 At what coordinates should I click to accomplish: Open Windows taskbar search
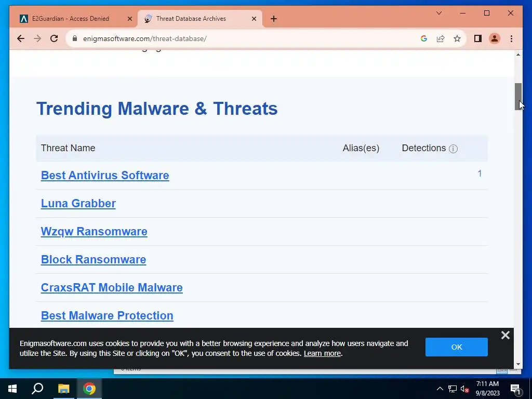pyautogui.click(x=37, y=389)
